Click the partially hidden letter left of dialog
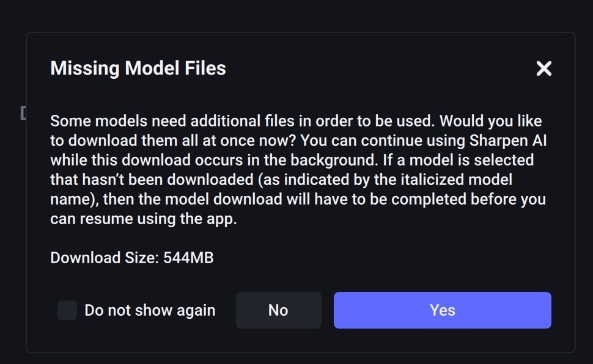This screenshot has height=364, width=593. point(23,113)
